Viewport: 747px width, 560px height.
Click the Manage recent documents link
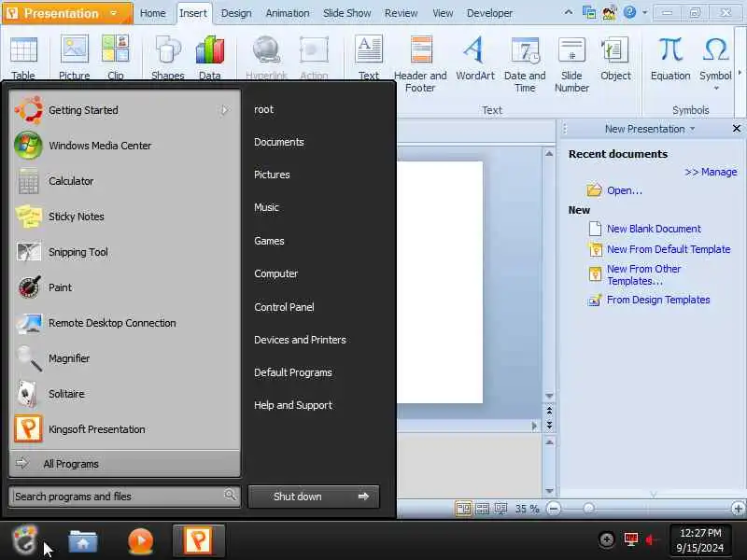tap(711, 172)
